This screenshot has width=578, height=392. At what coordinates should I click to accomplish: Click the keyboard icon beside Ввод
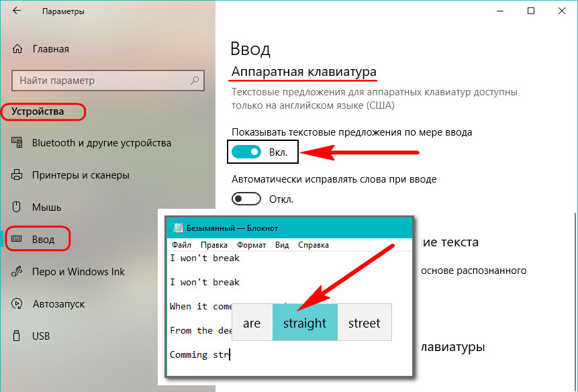(17, 239)
